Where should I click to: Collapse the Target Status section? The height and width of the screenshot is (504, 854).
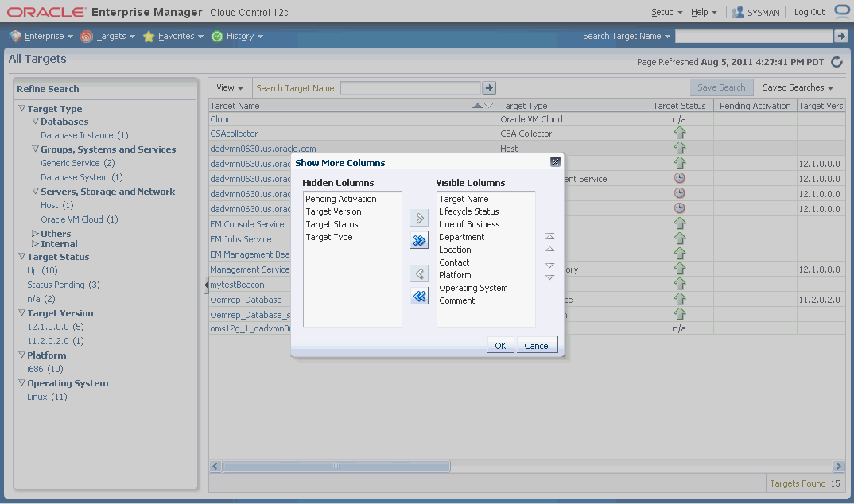tap(22, 256)
